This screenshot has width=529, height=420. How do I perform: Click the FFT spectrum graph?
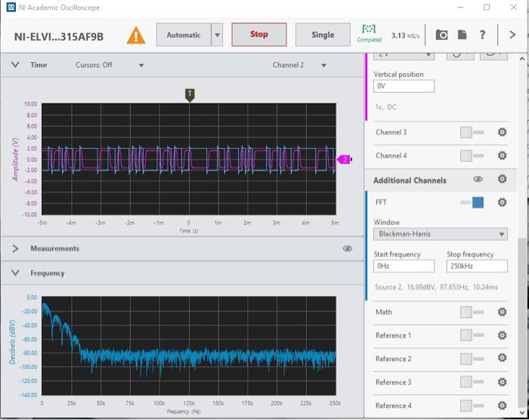(x=189, y=346)
